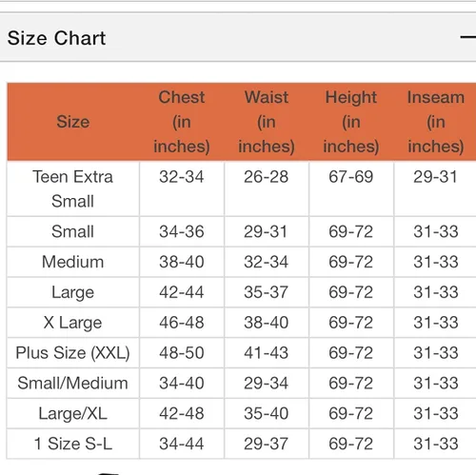Collapse the Size Chart section minus icon

click(x=468, y=37)
